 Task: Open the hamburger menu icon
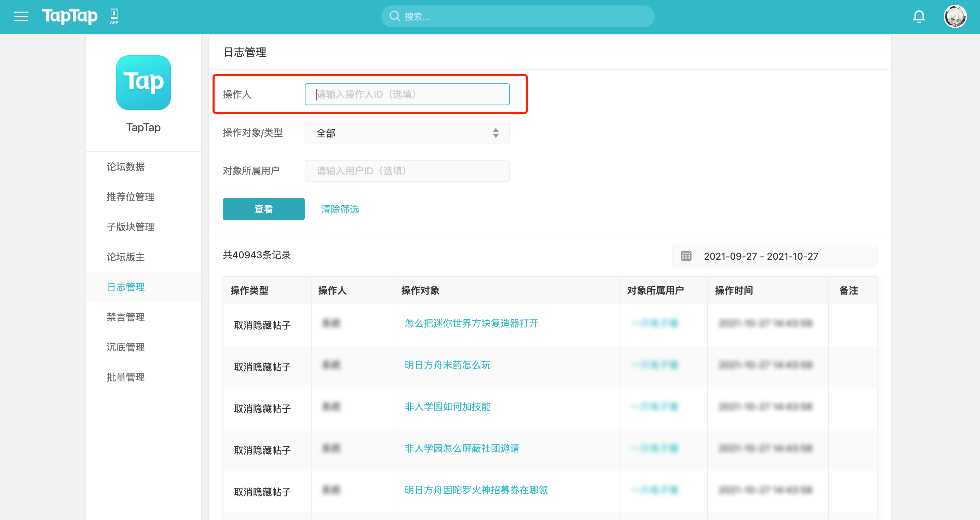(21, 16)
